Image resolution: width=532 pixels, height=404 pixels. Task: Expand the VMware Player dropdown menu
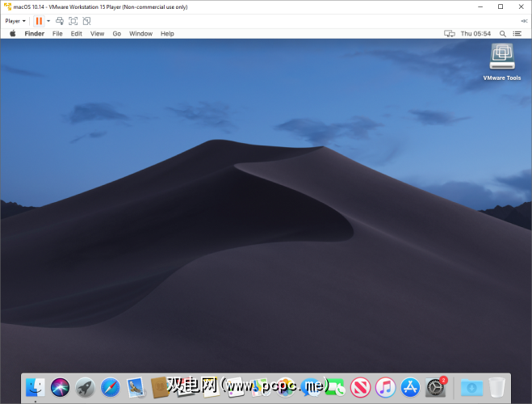(15, 21)
